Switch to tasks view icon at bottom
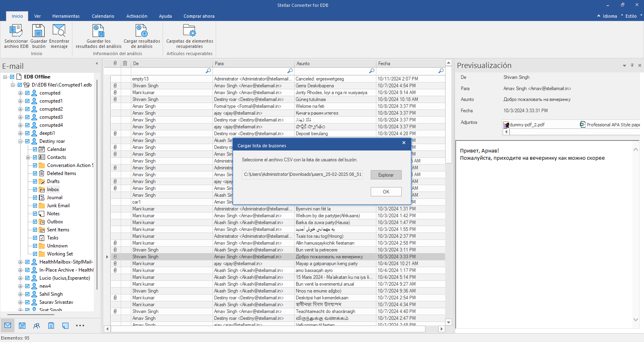The width and height of the screenshot is (644, 342). 51,326
